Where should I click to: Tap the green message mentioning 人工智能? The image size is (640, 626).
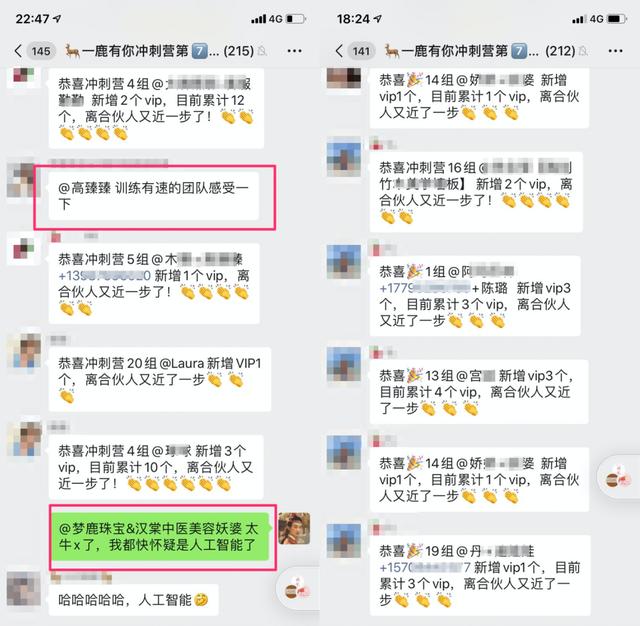[x=159, y=537]
